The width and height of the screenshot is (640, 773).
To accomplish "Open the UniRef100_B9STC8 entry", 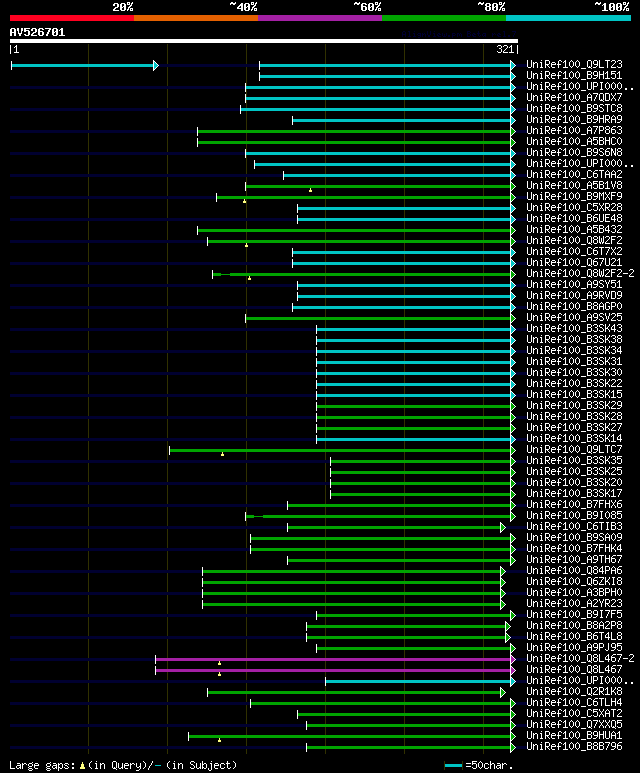I will tap(574, 108).
